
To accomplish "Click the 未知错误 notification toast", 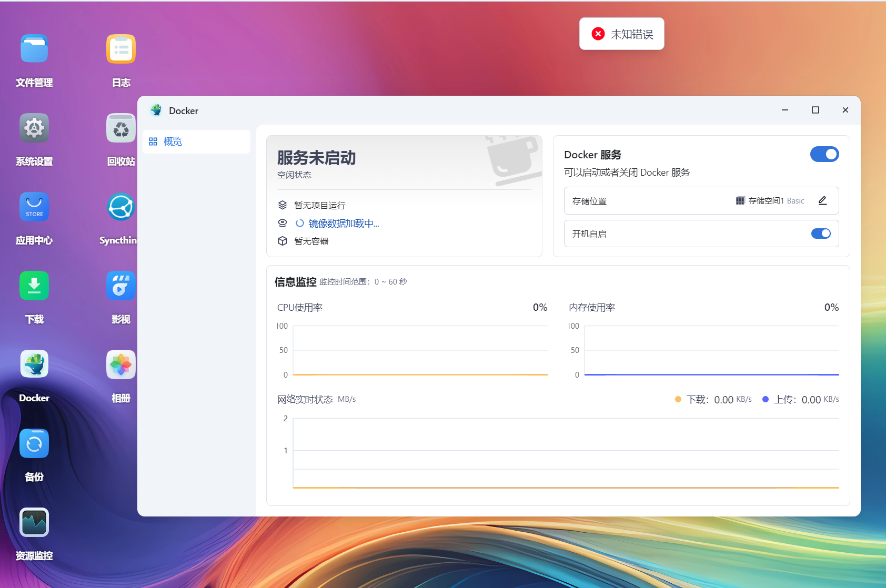I will [x=622, y=34].
